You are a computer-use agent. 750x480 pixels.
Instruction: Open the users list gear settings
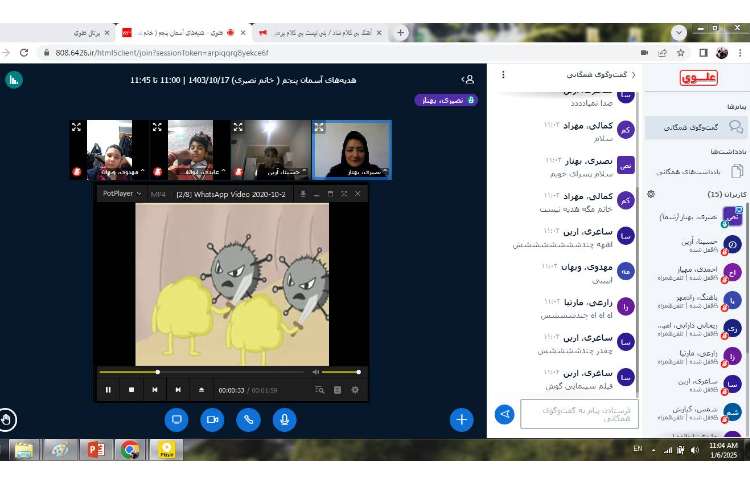coord(651,194)
